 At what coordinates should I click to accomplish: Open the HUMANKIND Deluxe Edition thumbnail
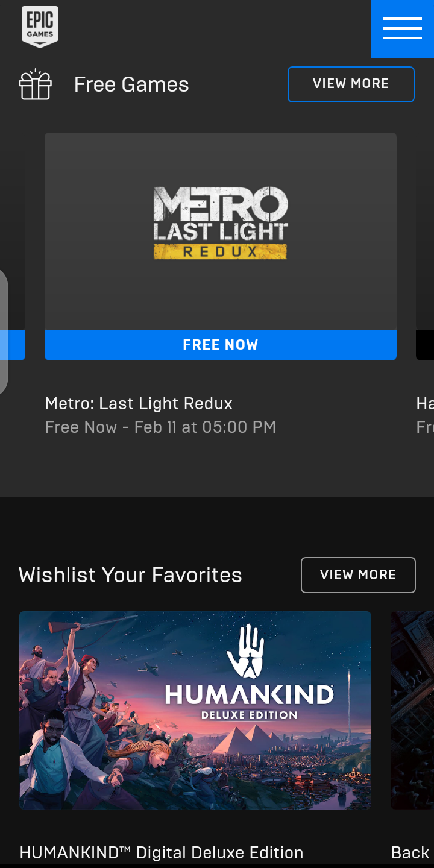pos(195,710)
